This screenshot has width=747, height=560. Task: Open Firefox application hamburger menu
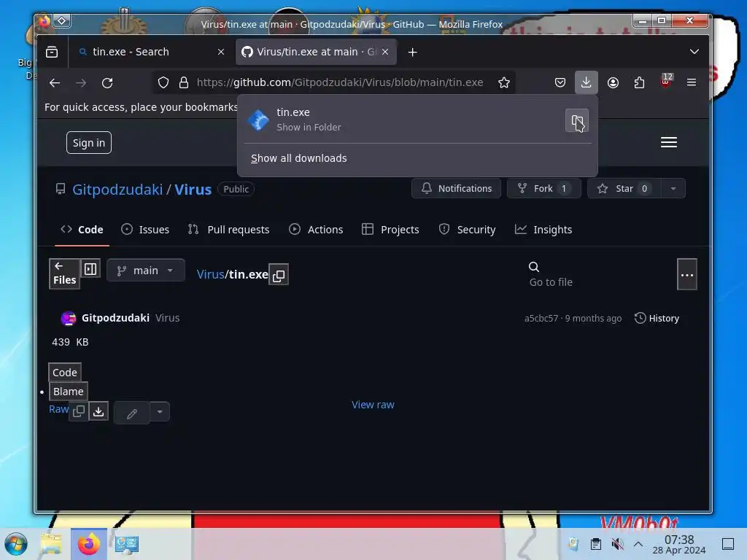692,83
